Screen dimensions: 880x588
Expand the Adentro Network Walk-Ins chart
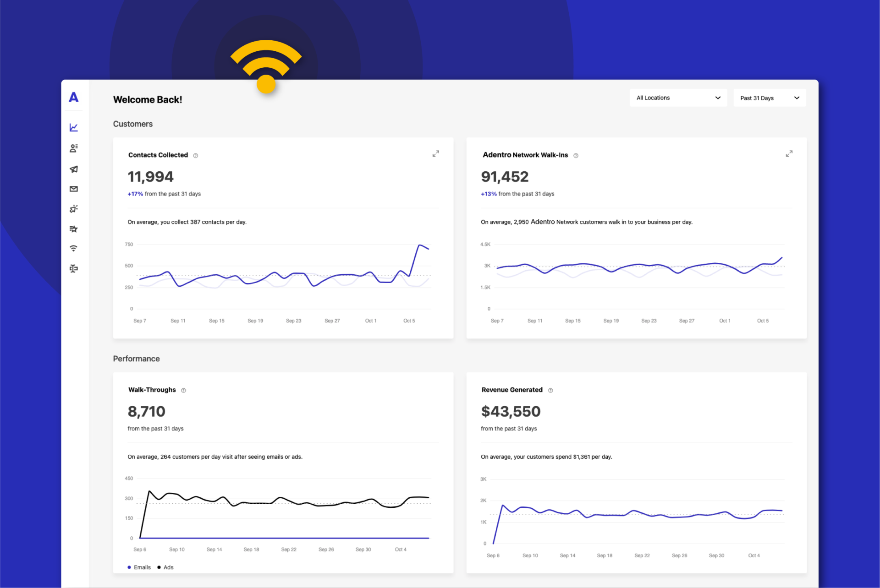pyautogui.click(x=789, y=154)
